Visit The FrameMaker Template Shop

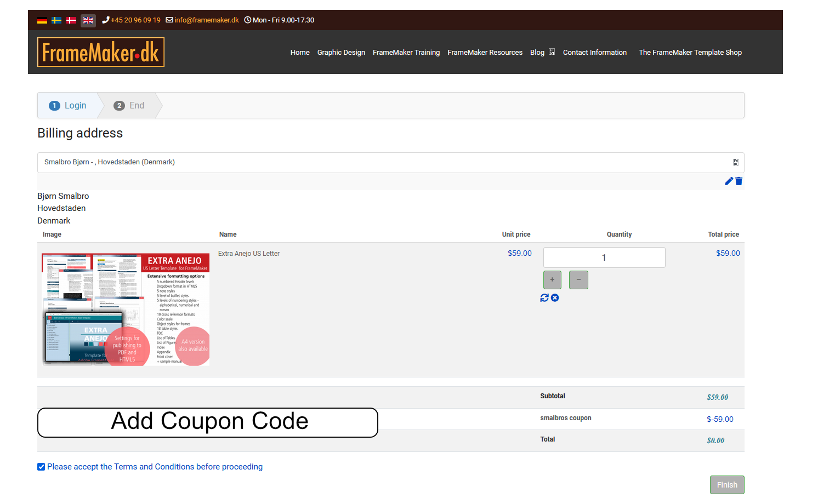coord(690,53)
